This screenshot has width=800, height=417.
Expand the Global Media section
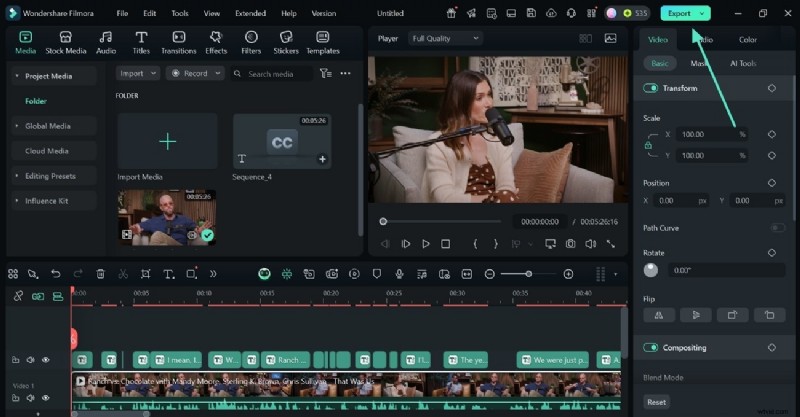47,126
